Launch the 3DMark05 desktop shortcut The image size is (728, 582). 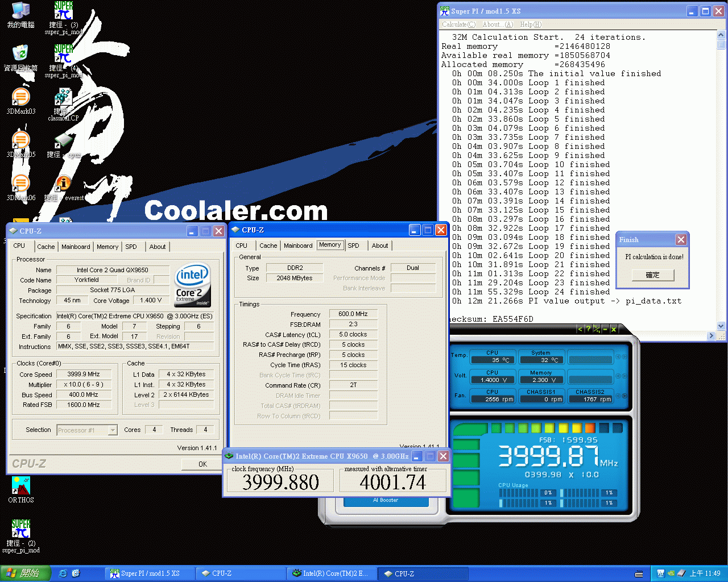(20, 145)
